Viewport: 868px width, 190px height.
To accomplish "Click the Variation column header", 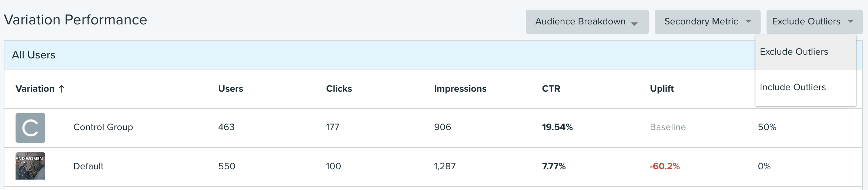I will point(35,89).
